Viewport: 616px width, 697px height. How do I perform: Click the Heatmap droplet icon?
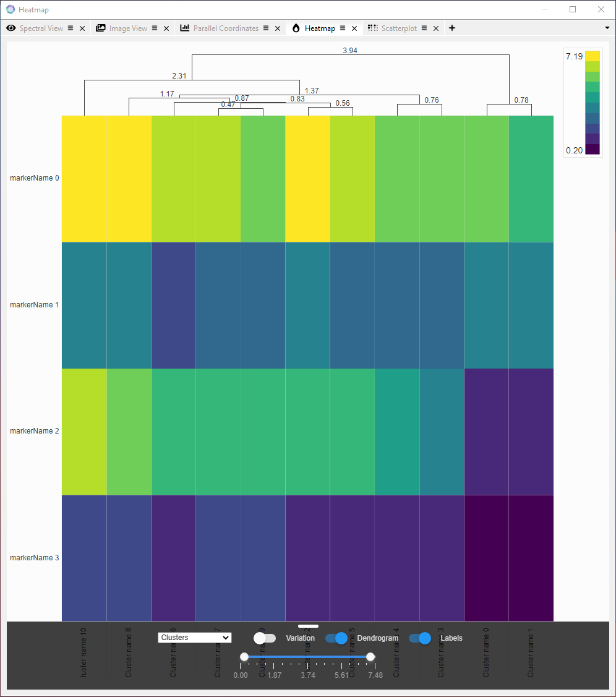click(296, 28)
